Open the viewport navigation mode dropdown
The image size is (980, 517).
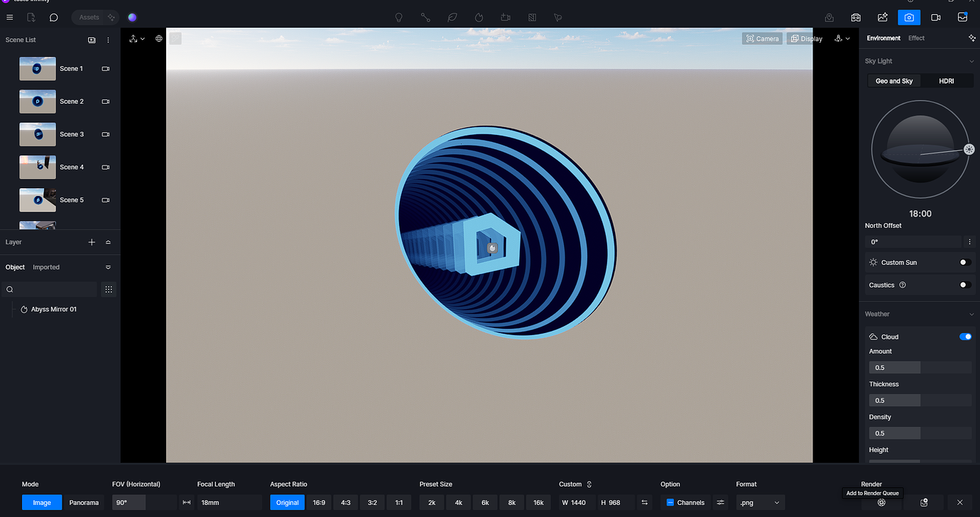[x=136, y=39]
